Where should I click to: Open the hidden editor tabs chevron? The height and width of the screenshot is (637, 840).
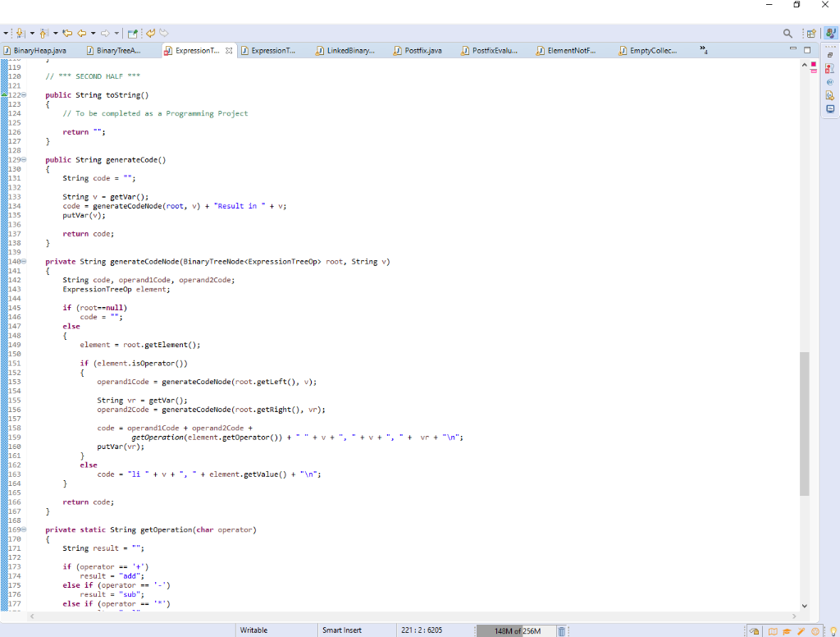pyautogui.click(x=703, y=48)
